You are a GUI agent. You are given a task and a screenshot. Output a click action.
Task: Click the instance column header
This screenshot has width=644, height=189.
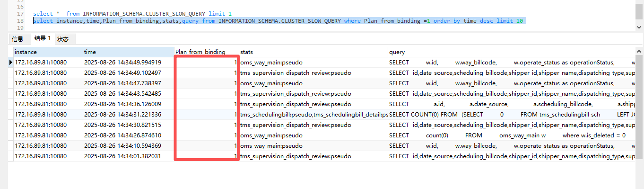48,52
